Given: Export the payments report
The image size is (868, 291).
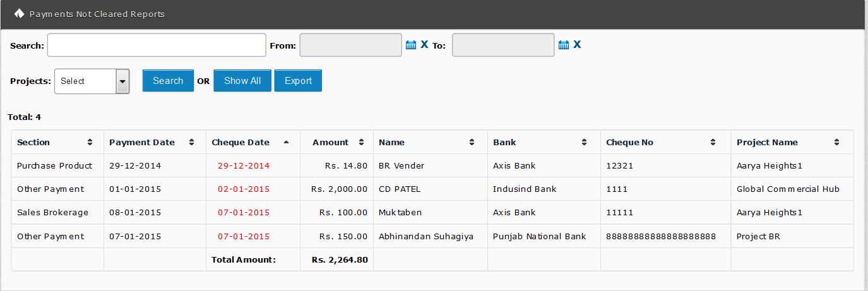Looking at the screenshot, I should click(298, 81).
